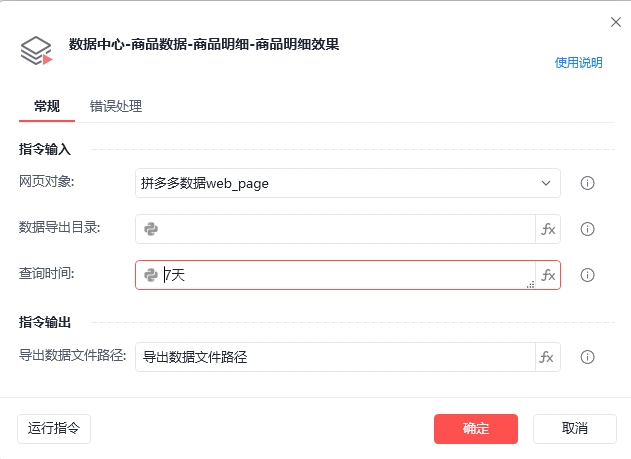Viewport: 631px width, 459px height.
Task: Close the dialog with the X button
Action: (x=615, y=21)
